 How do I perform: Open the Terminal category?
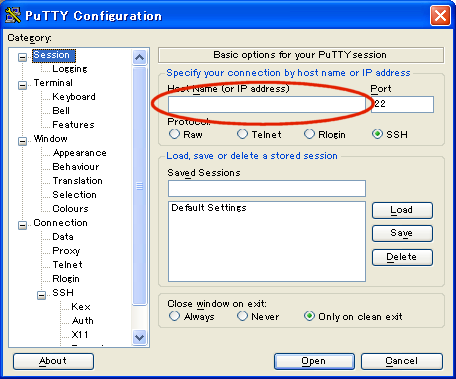[53, 83]
